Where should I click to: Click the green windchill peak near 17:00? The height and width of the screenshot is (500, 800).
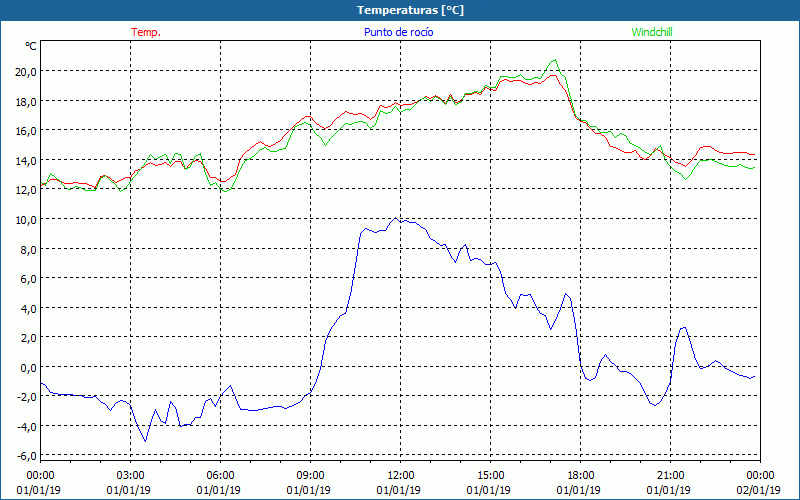pyautogui.click(x=555, y=60)
